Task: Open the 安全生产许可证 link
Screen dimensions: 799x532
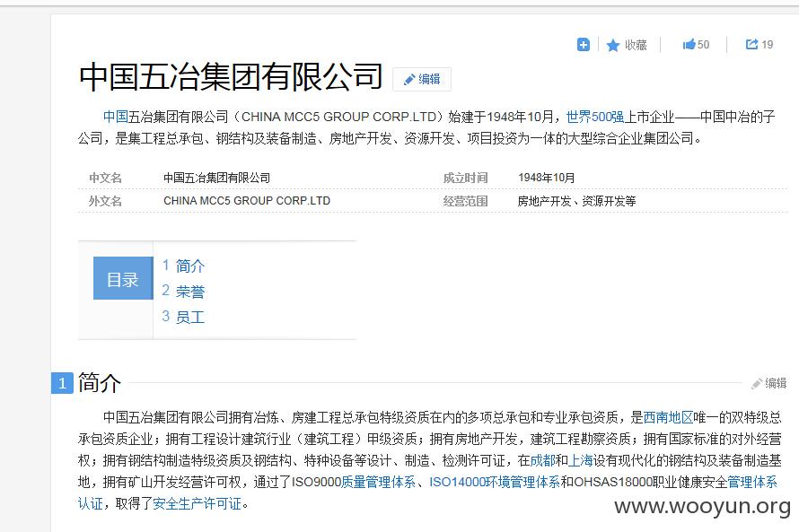Action: [x=197, y=503]
